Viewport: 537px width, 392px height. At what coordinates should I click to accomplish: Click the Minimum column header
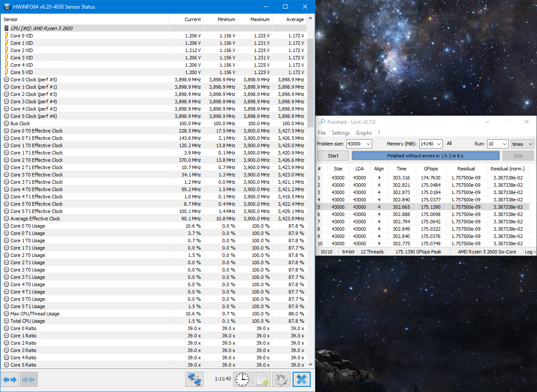tap(220, 19)
